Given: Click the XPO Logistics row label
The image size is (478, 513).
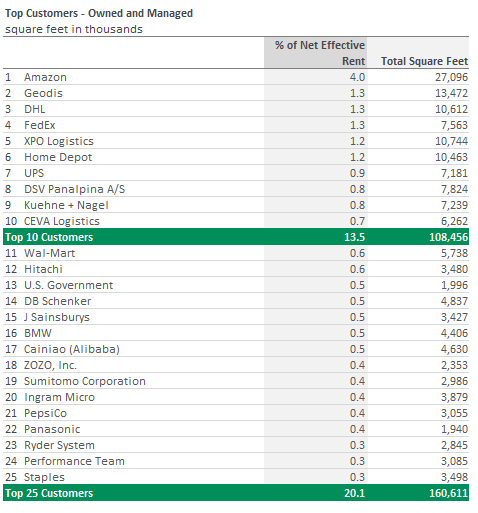Looking at the screenshot, I should coord(59,141).
